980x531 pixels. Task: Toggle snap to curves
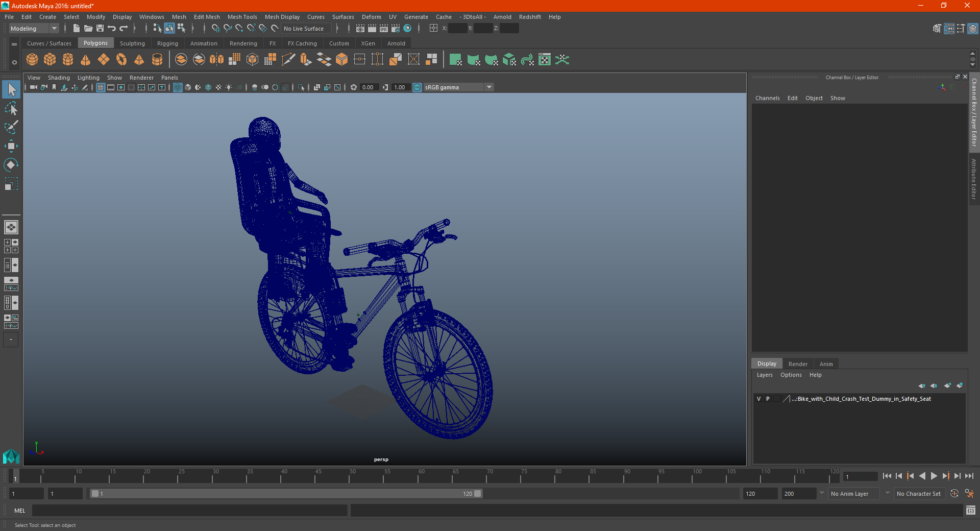[x=228, y=29]
